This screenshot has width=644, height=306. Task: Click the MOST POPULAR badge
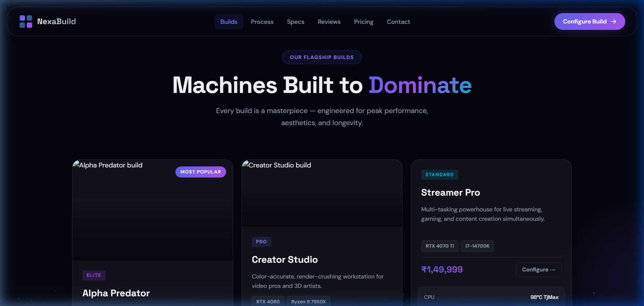click(201, 172)
